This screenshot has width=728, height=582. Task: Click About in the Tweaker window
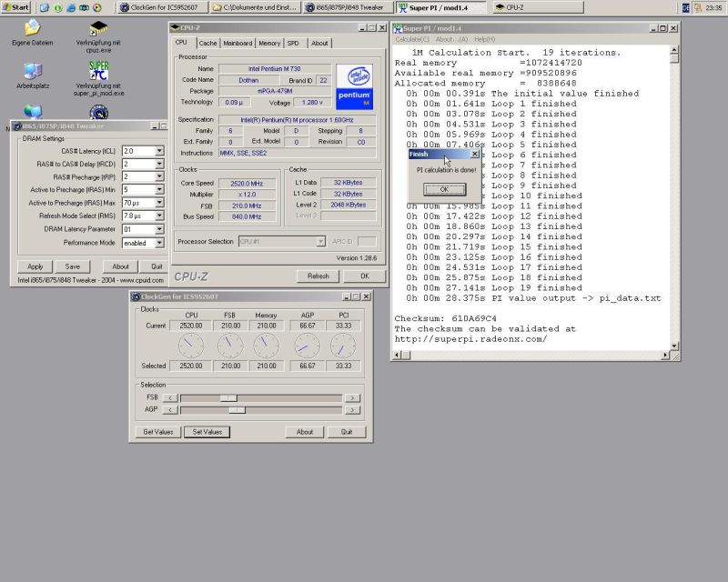click(120, 266)
